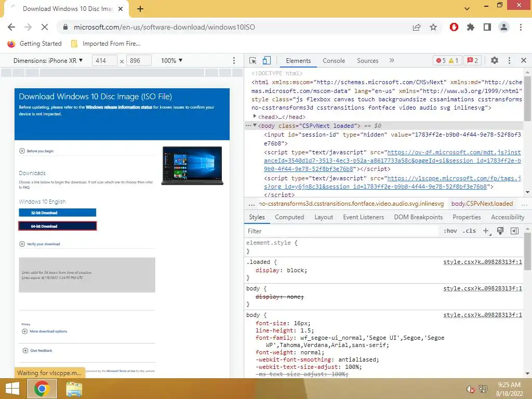Open the profile avatar menu
This screenshot has width=532, height=399.
point(504,27)
